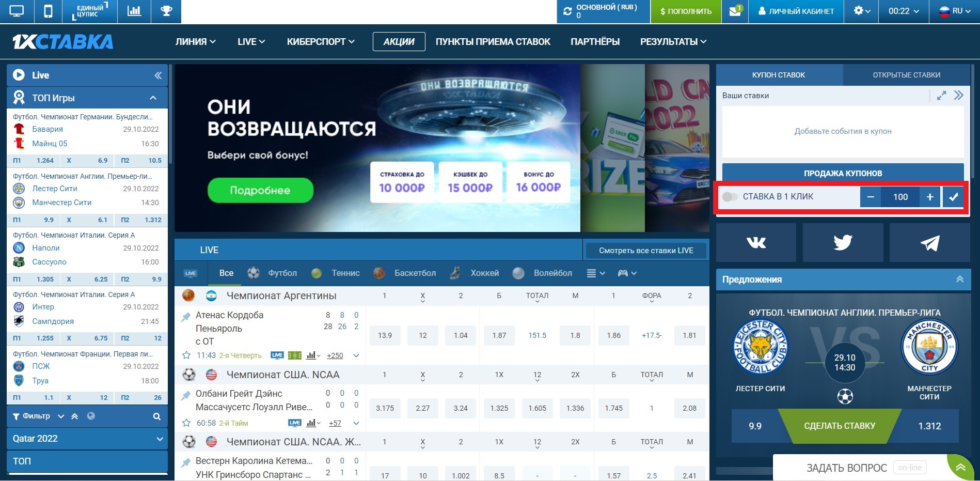980x481 pixels.
Task: Open the bar chart statistics icon
Action: pyautogui.click(x=134, y=11)
